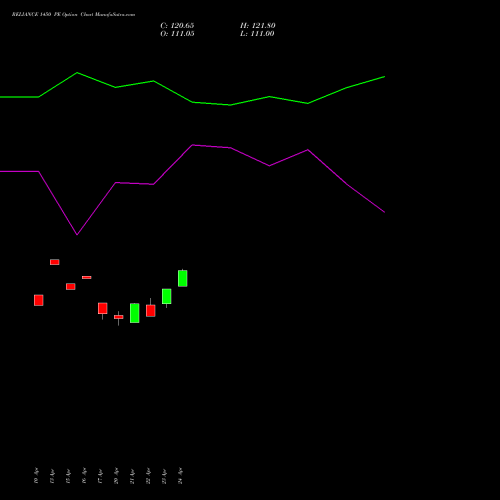The width and height of the screenshot is (500, 500).
Task: Click the 10 Apr date axis label
Action: [36, 476]
